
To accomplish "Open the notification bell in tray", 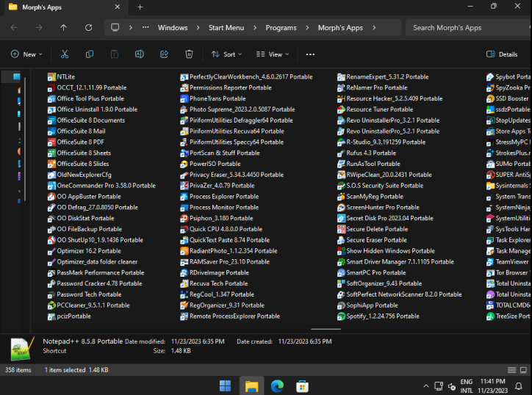I will point(519,386).
